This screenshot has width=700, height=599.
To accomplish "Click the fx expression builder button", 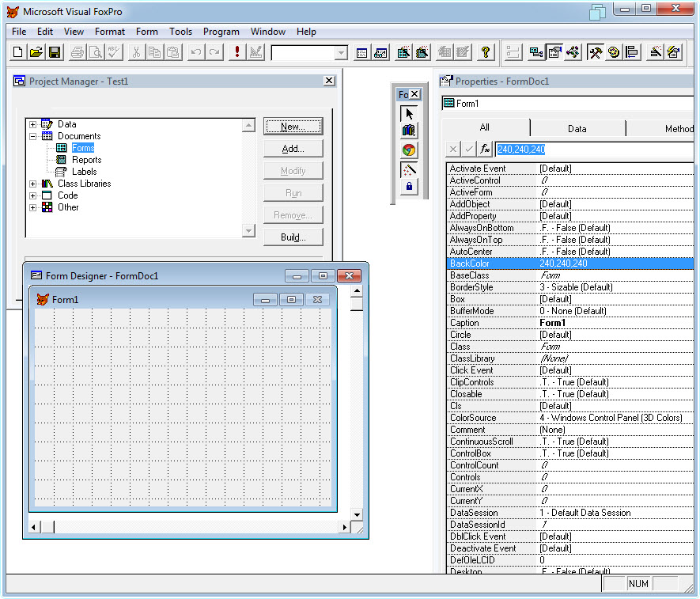I will 485,149.
